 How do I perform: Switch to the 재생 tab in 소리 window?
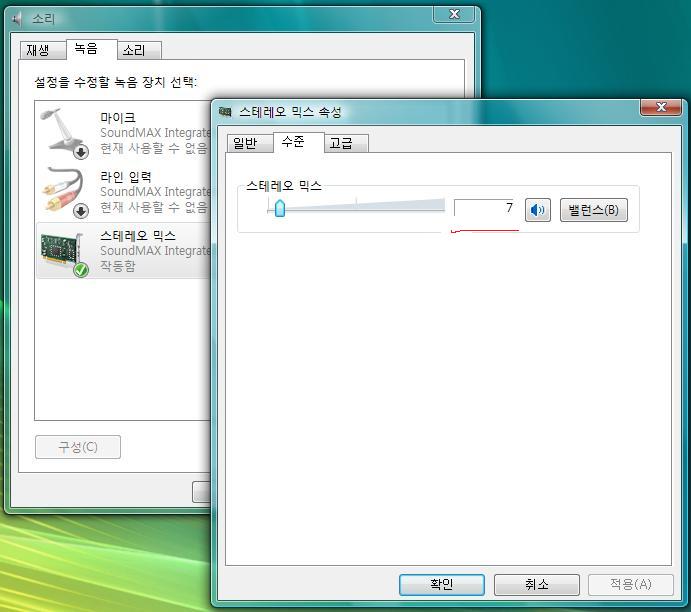[42, 50]
